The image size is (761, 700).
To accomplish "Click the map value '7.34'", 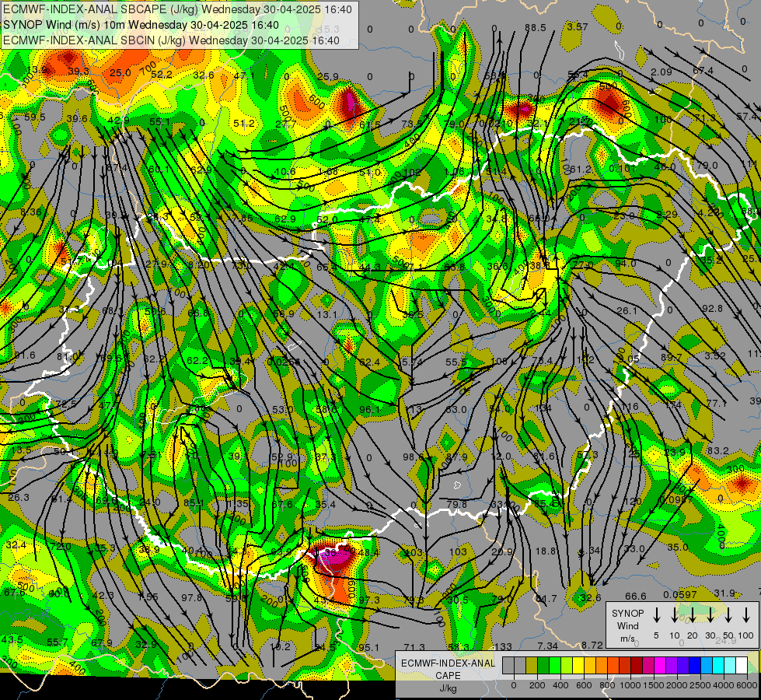I will [x=548, y=646].
